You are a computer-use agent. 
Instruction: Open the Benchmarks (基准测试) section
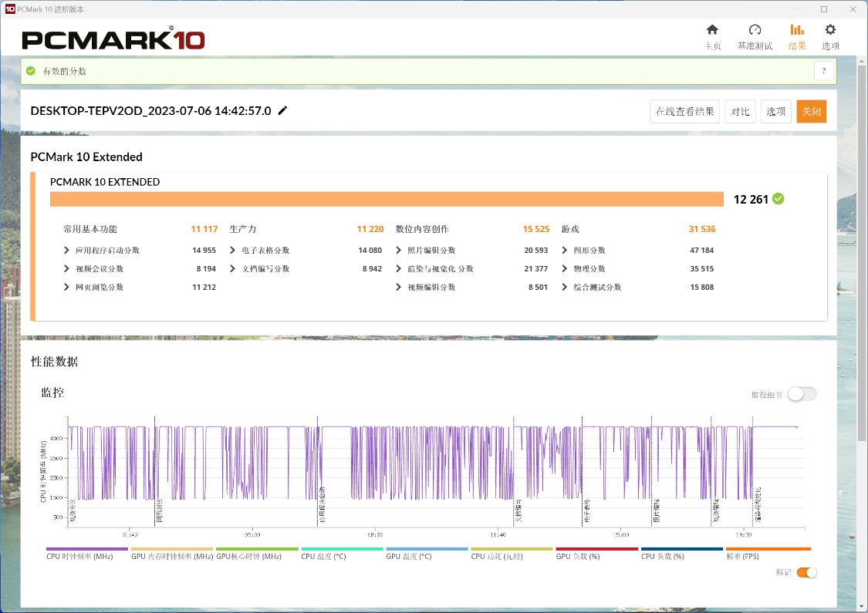click(755, 37)
